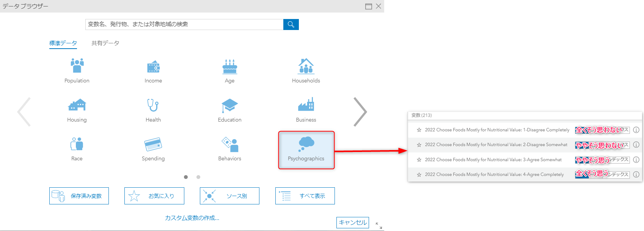Favorite the 3-Agree Somewhat variable star
This screenshot has height=231, width=644.
(x=419, y=160)
